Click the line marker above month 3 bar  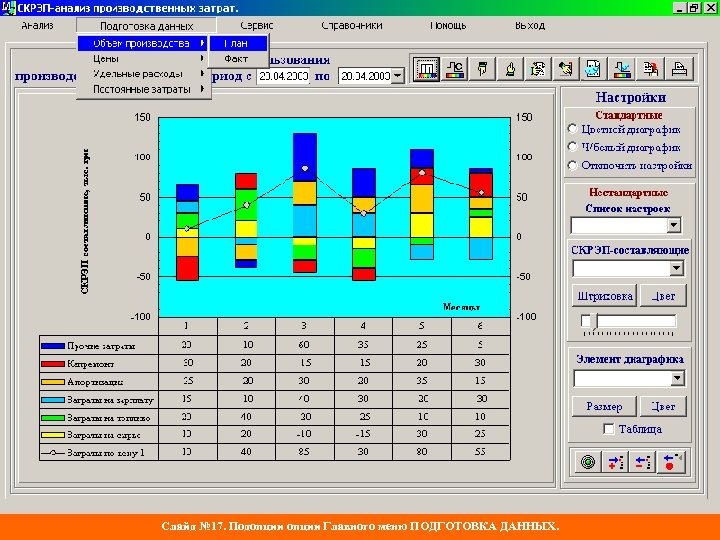(305, 169)
